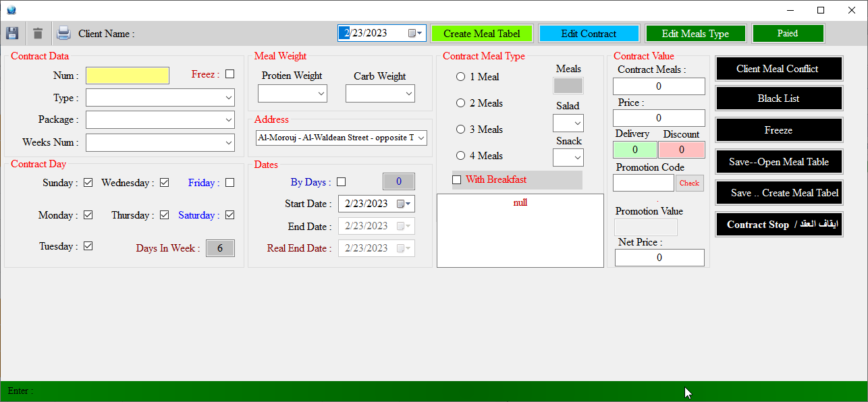Select the 3 Meals radio option

461,130
